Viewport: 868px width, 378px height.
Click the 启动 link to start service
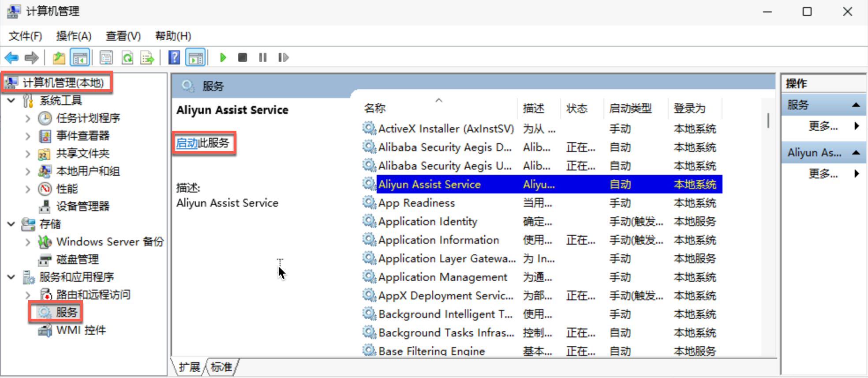187,143
